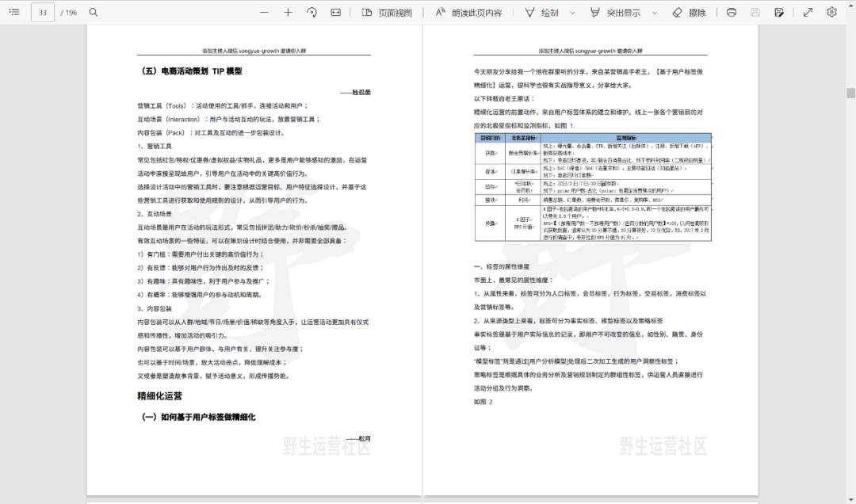Image resolution: width=856 pixels, height=504 pixels.
Task: Select the 擦除 eraser tool
Action: coord(689,13)
